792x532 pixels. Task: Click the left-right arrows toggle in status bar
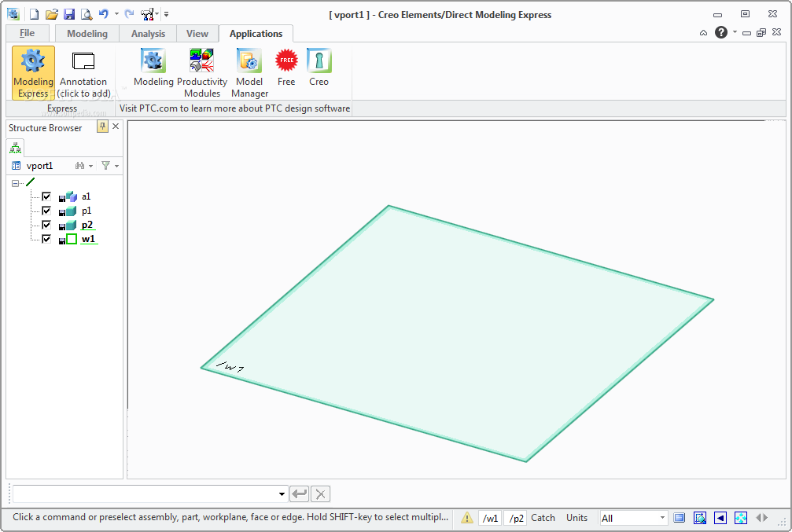pos(761,518)
